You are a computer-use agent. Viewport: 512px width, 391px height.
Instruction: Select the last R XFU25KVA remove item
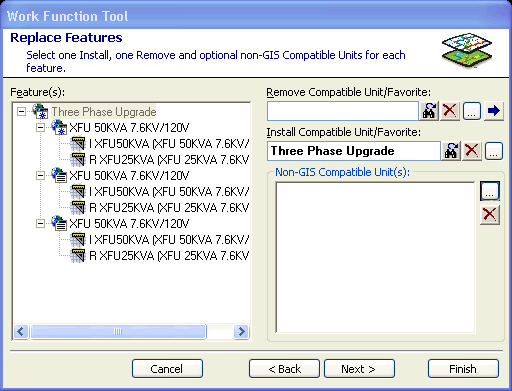point(169,256)
